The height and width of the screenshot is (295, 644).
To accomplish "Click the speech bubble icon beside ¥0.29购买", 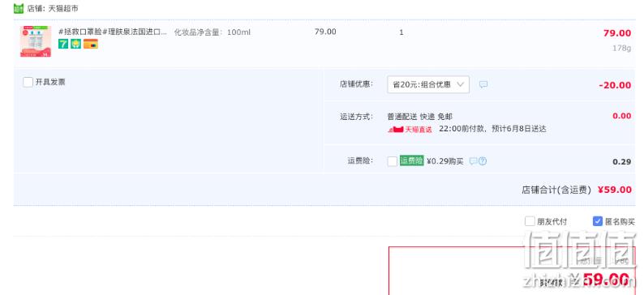I will point(473,161).
